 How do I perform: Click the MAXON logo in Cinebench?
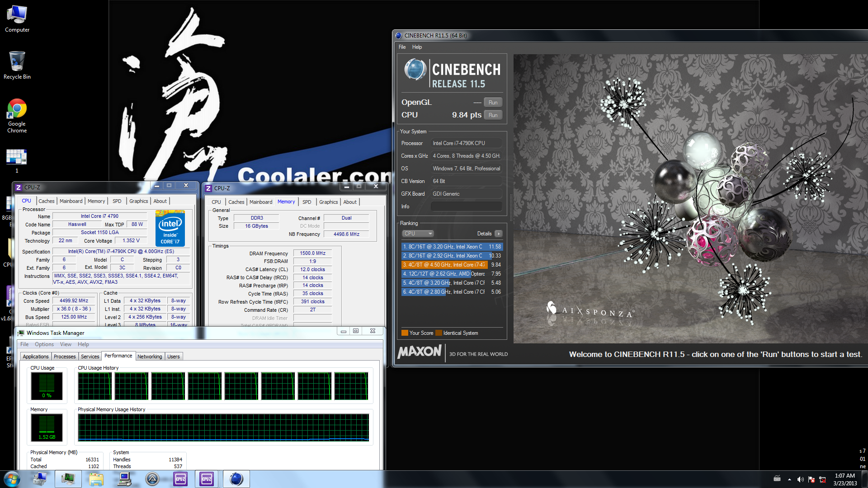419,352
